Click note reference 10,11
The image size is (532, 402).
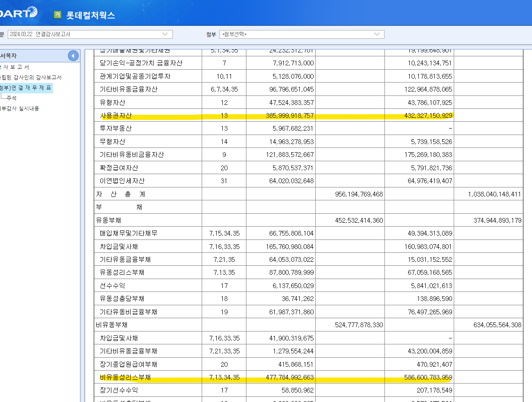click(224, 76)
